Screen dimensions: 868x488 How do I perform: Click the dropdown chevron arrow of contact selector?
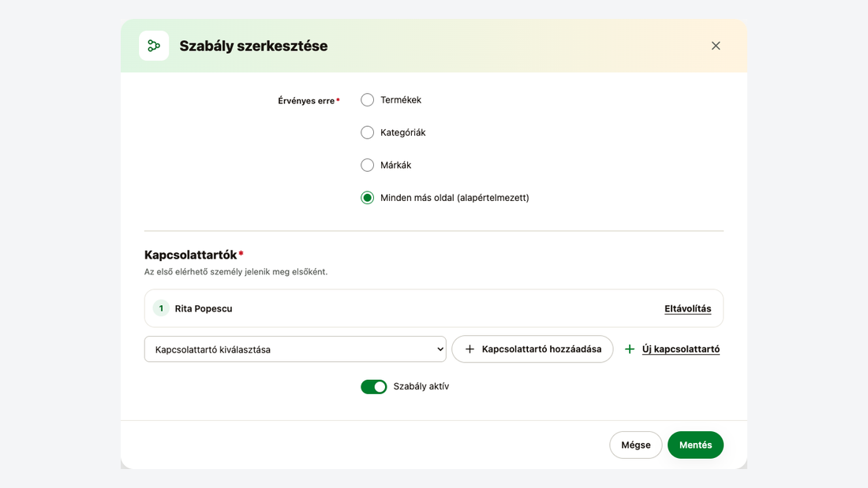click(x=440, y=349)
